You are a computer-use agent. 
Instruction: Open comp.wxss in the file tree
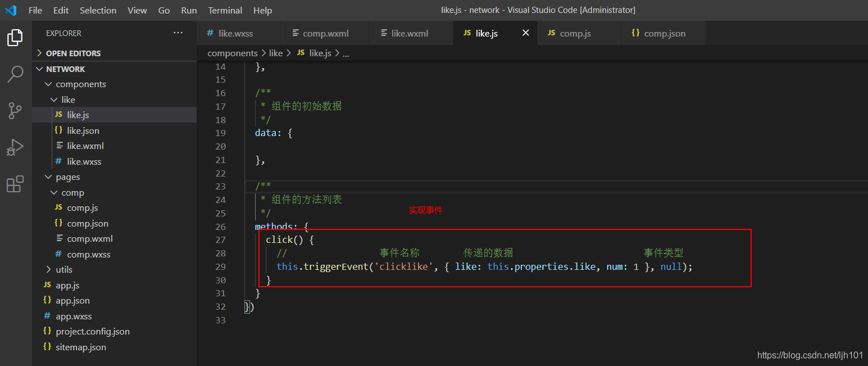click(114, 254)
